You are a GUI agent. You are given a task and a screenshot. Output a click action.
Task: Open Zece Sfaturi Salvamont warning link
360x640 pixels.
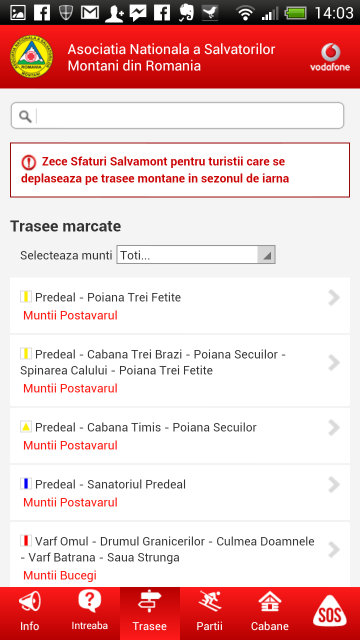pyautogui.click(x=180, y=170)
